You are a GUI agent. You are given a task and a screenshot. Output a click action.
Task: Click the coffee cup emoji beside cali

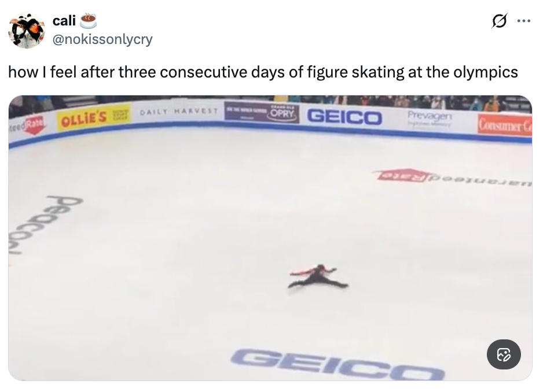point(87,21)
